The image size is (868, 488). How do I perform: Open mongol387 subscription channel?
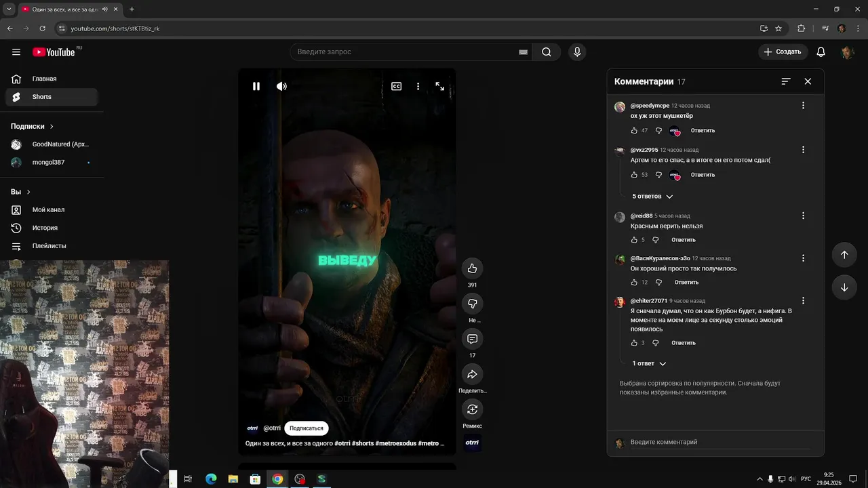[52, 163]
